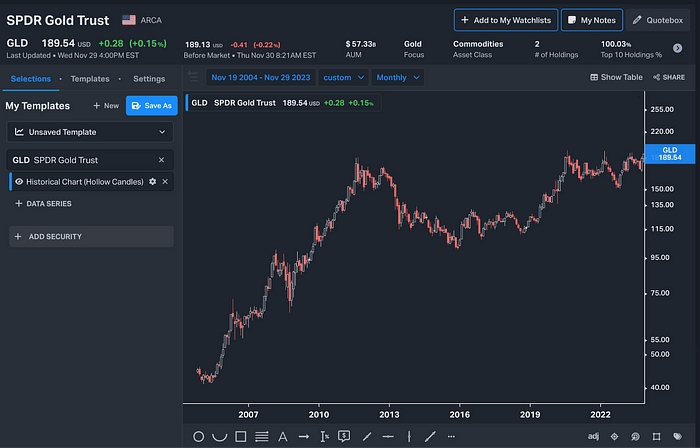
Task: Click the zoom reset magnifier icon
Action: coord(635,436)
